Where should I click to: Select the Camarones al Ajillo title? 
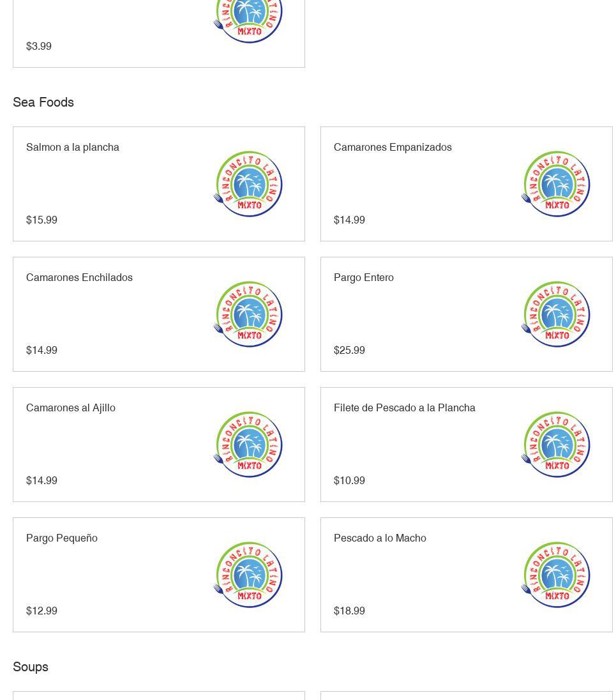tap(71, 407)
